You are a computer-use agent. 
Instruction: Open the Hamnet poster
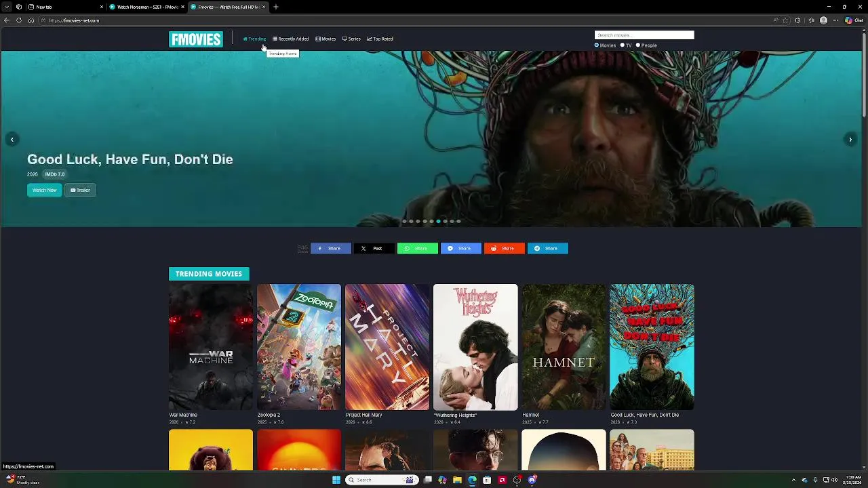point(564,347)
